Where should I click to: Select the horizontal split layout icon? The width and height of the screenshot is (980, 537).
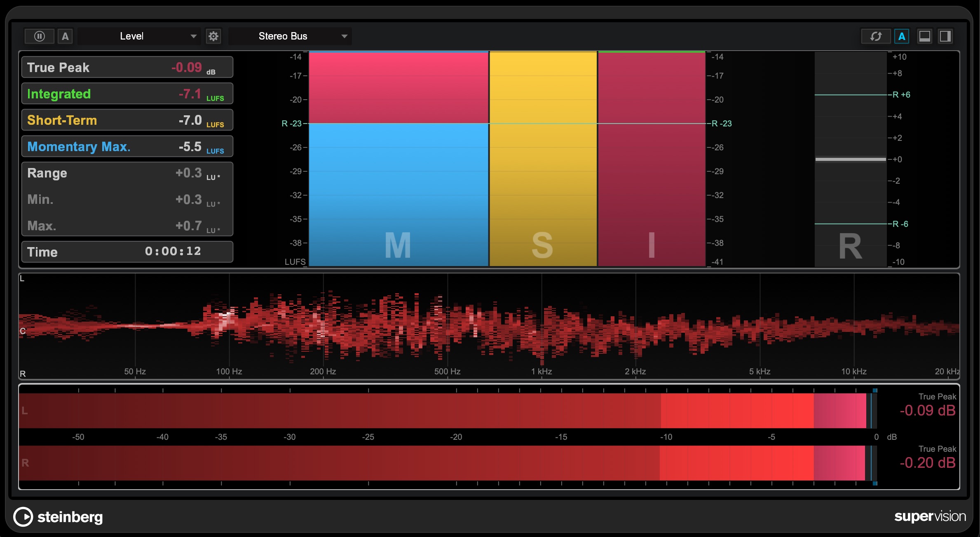[924, 36]
